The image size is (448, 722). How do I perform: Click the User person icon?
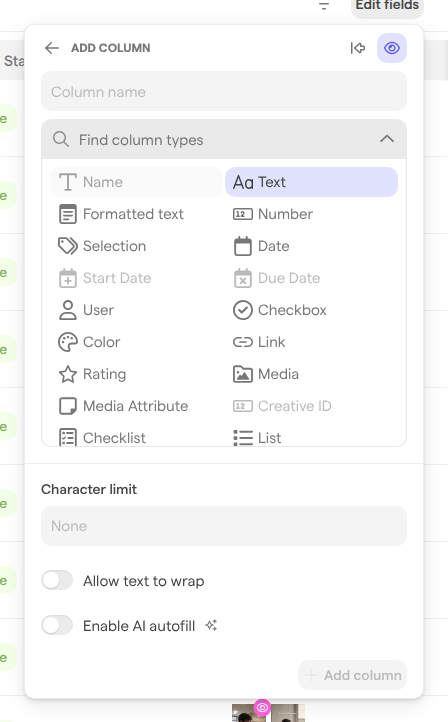tap(68, 310)
